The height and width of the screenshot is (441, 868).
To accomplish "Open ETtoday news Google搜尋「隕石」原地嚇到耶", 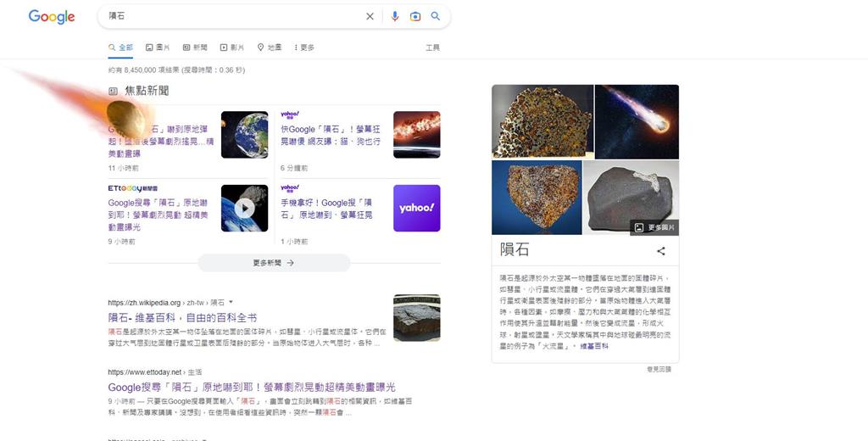I will tap(159, 215).
